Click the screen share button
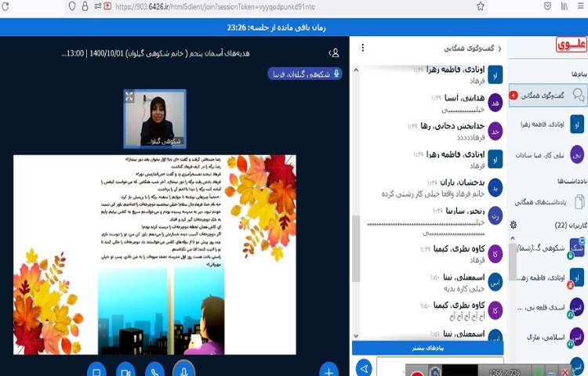Screen dimensions: 588x376 pyautogui.click(x=96, y=371)
